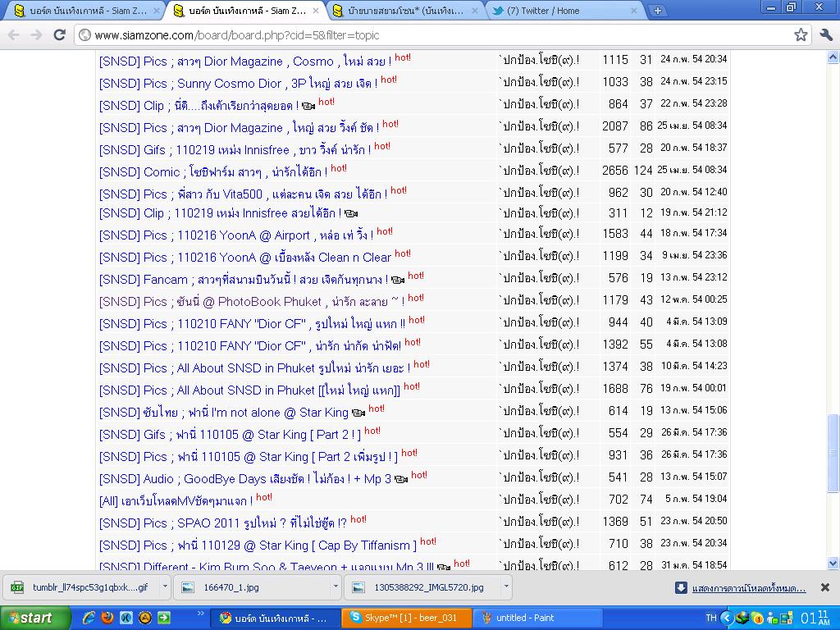Open Gifs 110219 Innisfree topic
The width and height of the screenshot is (840, 630).
[235, 150]
